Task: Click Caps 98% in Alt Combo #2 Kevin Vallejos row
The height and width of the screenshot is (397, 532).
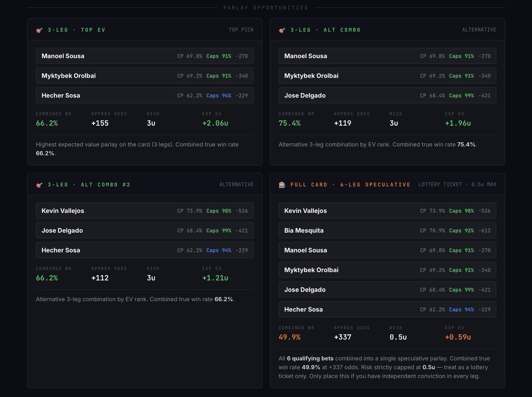Action: (x=219, y=211)
